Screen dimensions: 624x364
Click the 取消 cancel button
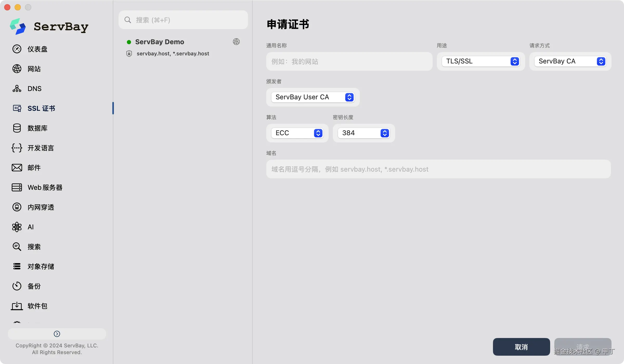521,347
